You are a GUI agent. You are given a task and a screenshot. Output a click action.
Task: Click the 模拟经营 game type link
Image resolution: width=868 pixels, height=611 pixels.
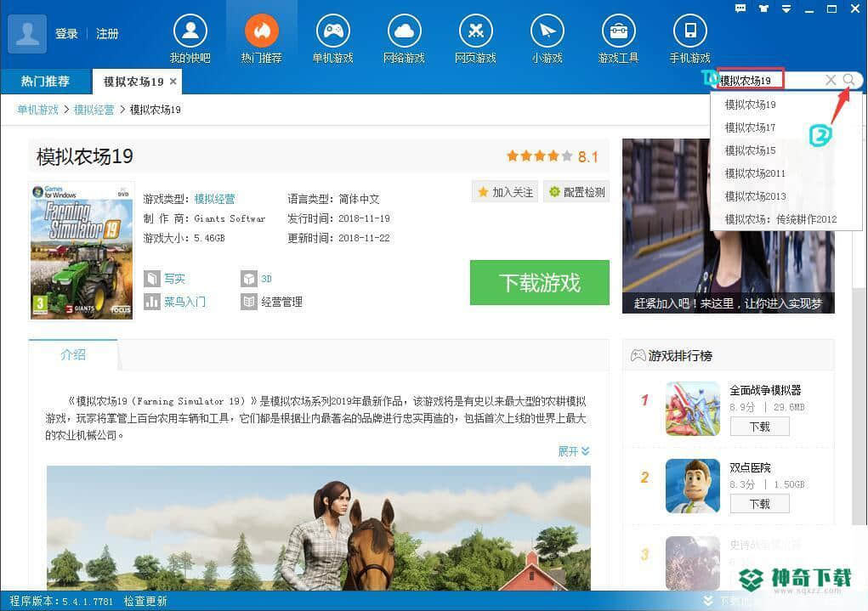[214, 199]
